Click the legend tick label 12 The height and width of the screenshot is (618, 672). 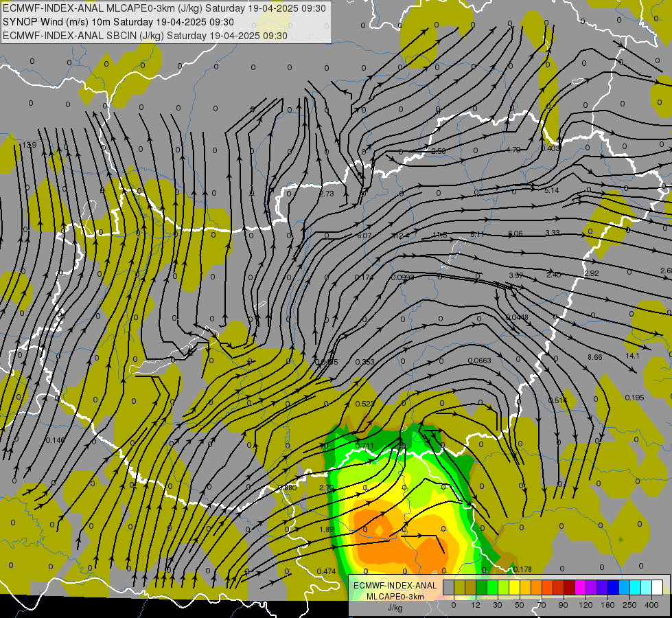pos(475,605)
